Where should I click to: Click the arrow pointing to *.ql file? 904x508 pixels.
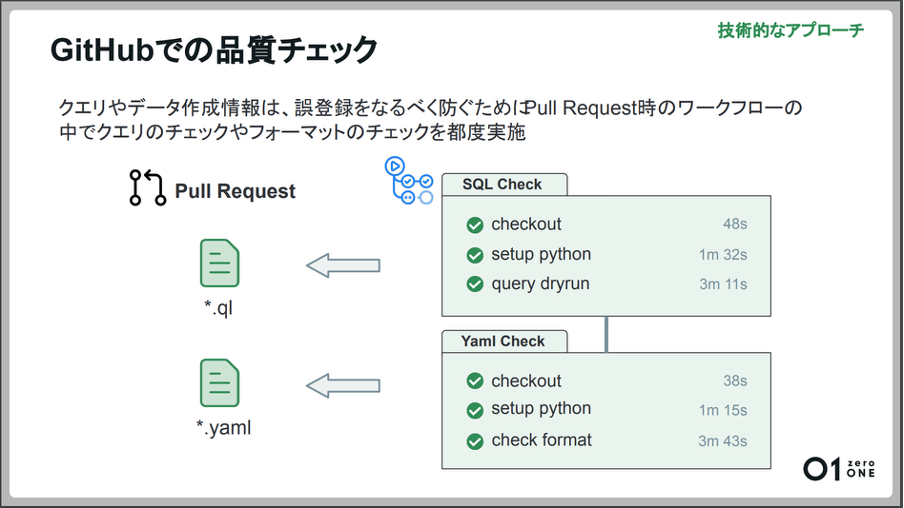tap(343, 265)
